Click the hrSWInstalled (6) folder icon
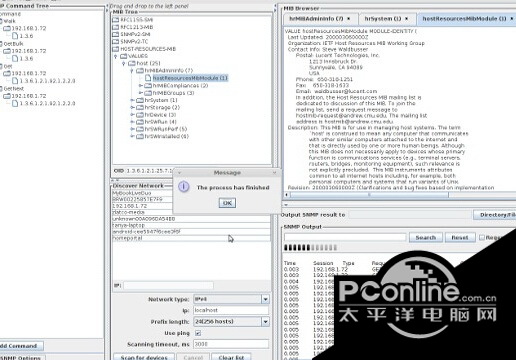Viewport: 516px width, 360px height. point(140,136)
